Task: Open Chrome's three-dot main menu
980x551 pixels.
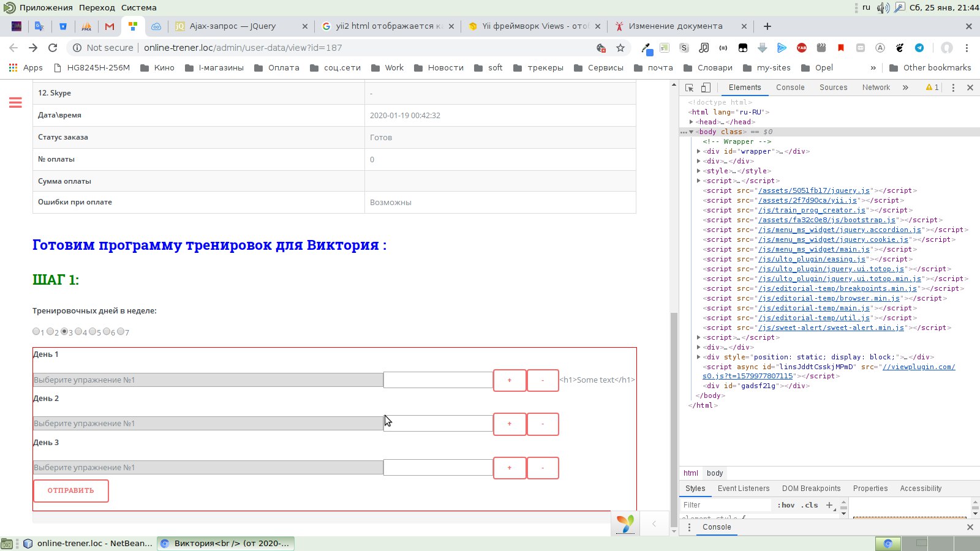Action: [x=967, y=48]
